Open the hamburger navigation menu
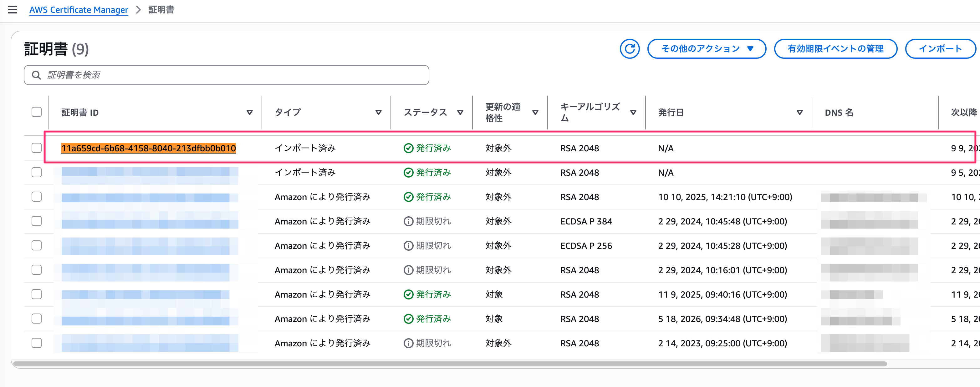The width and height of the screenshot is (980, 387). pyautogui.click(x=13, y=10)
